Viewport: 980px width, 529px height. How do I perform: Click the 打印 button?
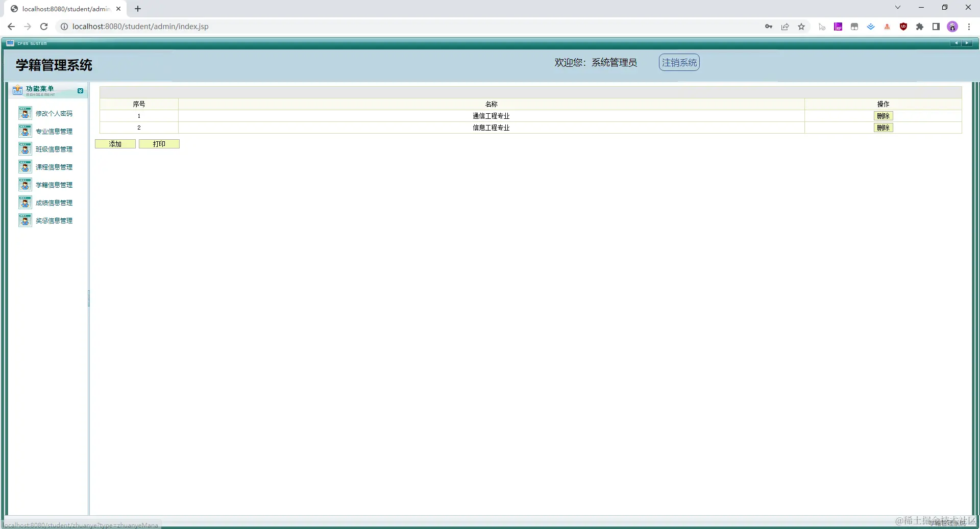click(159, 144)
